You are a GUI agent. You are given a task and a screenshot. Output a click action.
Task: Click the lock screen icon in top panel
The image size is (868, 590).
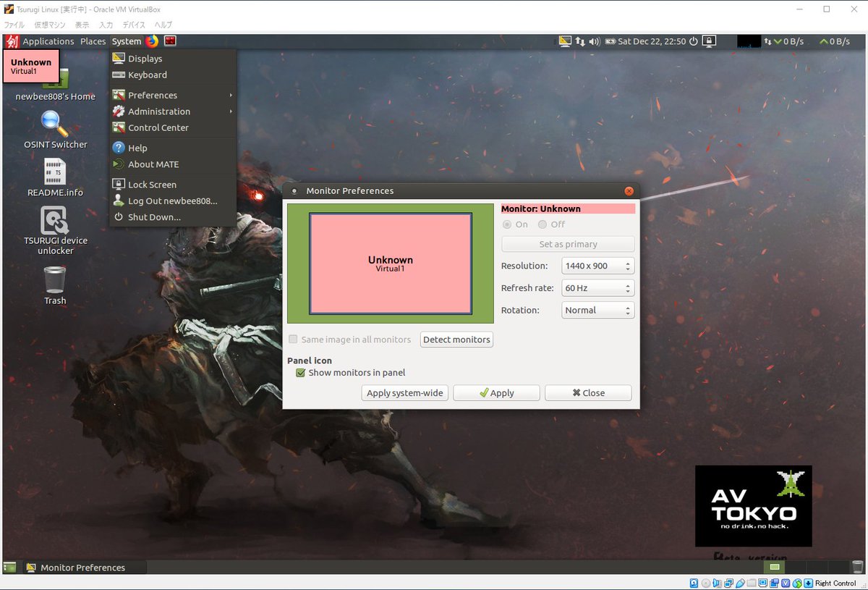coord(710,41)
